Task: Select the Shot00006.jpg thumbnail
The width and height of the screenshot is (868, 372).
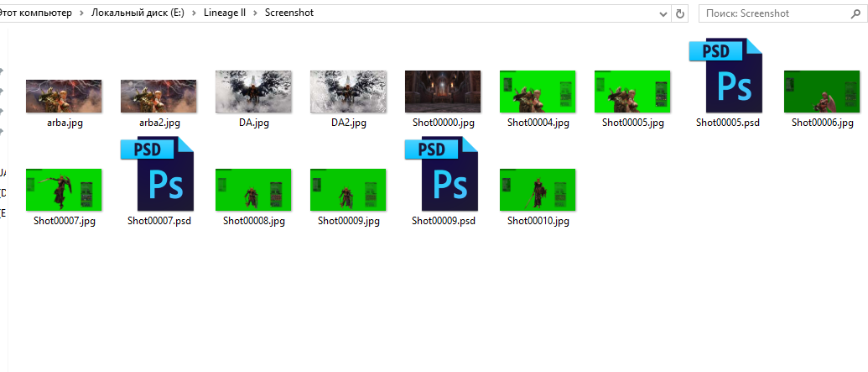Action: tap(822, 92)
